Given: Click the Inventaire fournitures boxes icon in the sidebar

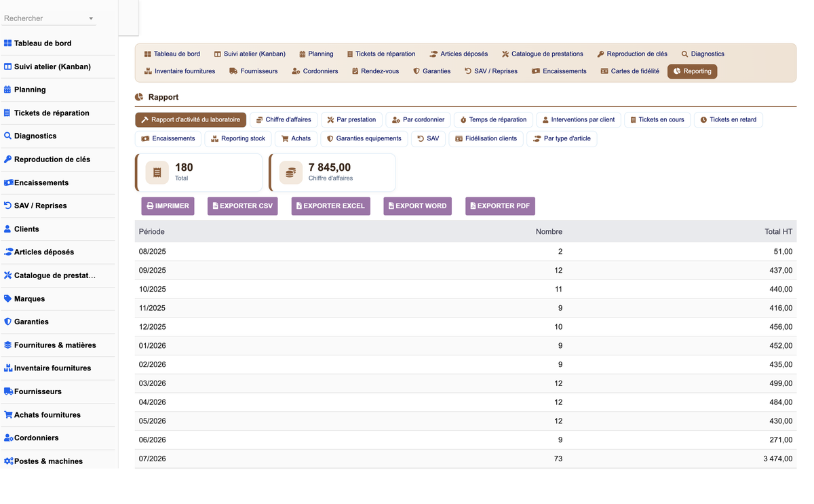Looking at the screenshot, I should (x=9, y=368).
